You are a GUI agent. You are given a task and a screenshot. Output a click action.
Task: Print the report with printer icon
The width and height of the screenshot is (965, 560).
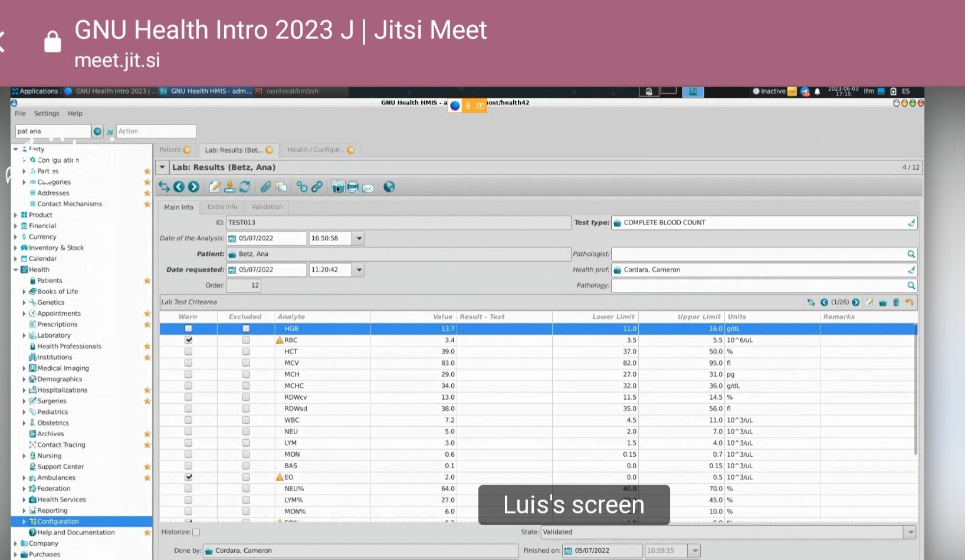click(x=353, y=187)
